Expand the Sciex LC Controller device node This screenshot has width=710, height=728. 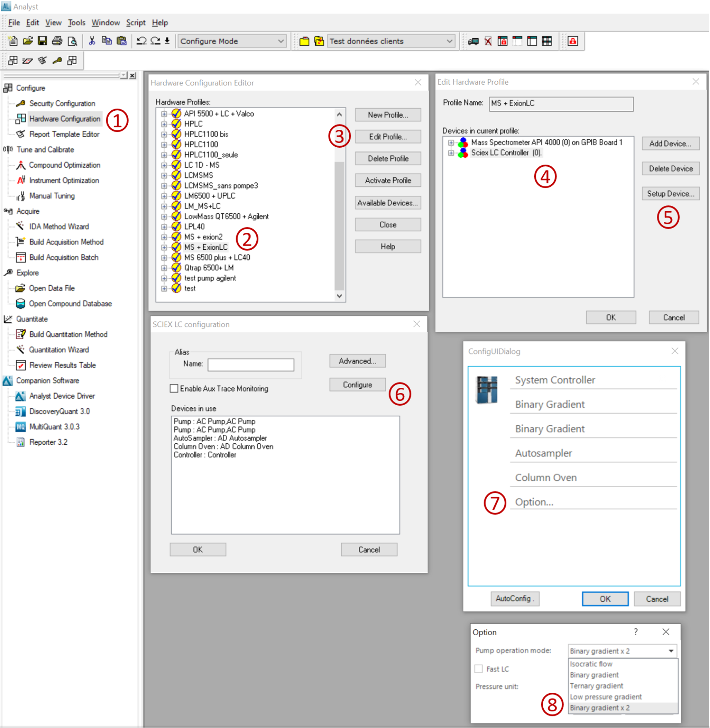click(x=451, y=153)
